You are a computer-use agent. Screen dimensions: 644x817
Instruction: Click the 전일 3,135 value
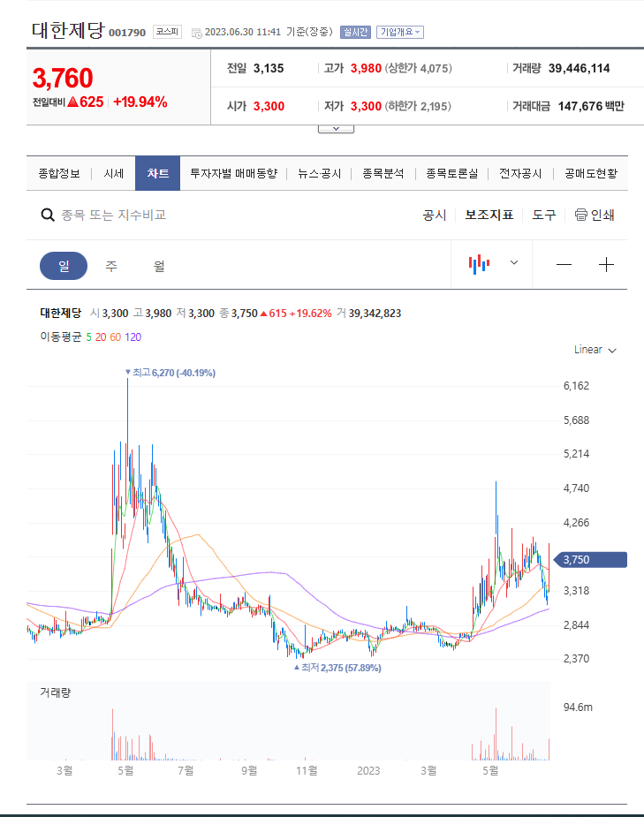[269, 68]
